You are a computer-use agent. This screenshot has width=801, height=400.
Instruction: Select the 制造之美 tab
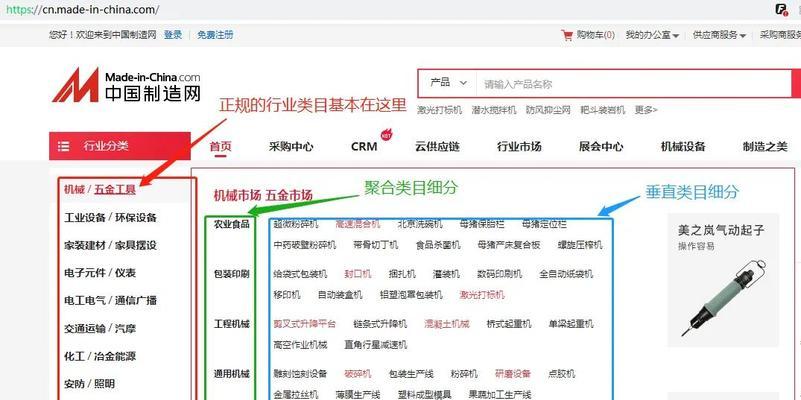[x=765, y=147]
